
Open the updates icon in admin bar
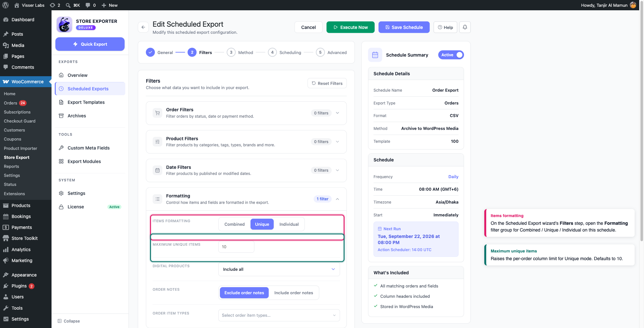pos(55,5)
